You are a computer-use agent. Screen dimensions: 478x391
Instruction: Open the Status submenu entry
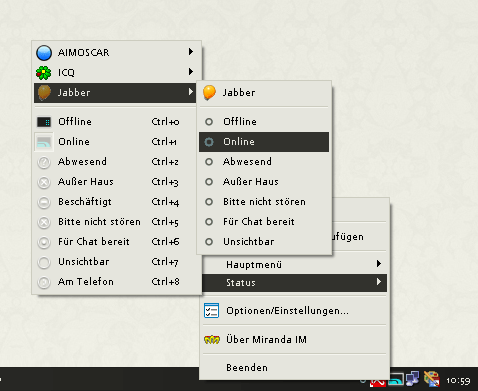tap(294, 283)
